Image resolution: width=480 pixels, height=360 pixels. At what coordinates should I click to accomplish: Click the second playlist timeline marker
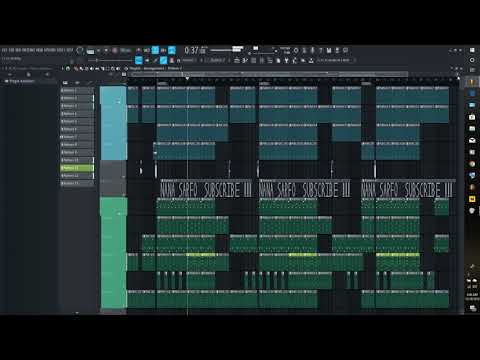[x=265, y=83]
